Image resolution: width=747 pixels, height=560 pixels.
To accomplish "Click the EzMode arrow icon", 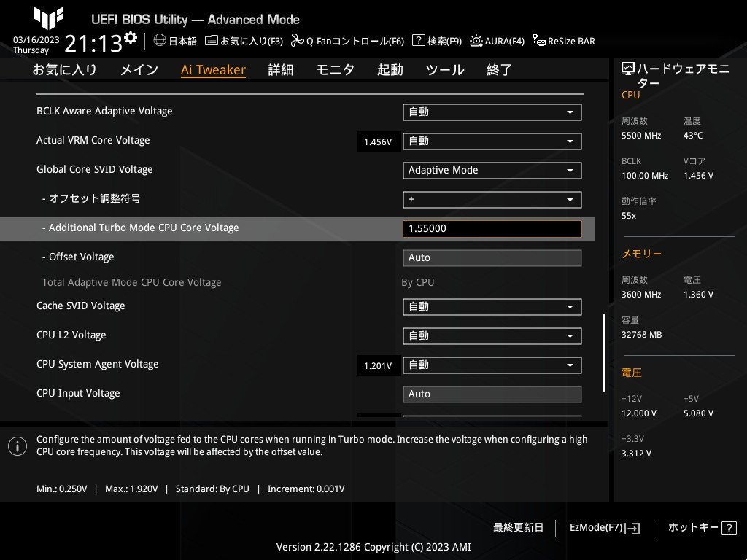I will coord(632,528).
